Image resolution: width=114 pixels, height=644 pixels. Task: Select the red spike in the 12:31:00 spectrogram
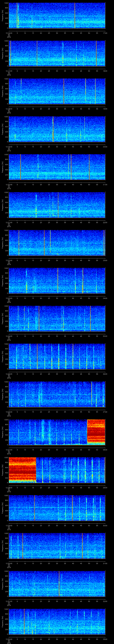click(x=59, y=583)
